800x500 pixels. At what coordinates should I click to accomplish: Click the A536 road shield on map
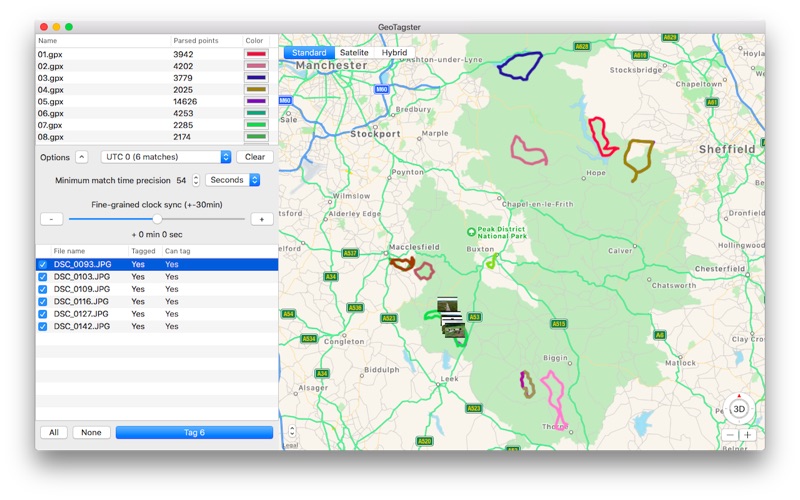pyautogui.click(x=355, y=307)
